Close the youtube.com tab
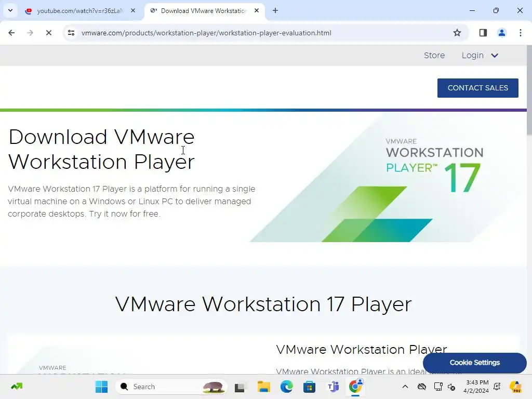This screenshot has width=532, height=399. pos(133,10)
